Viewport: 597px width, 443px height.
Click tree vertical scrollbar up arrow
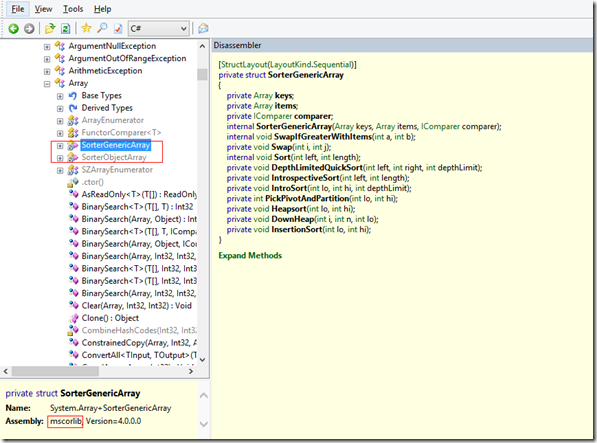pyautogui.click(x=202, y=46)
